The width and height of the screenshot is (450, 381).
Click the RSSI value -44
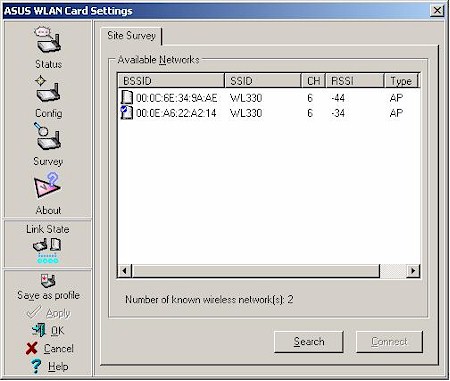[338, 98]
